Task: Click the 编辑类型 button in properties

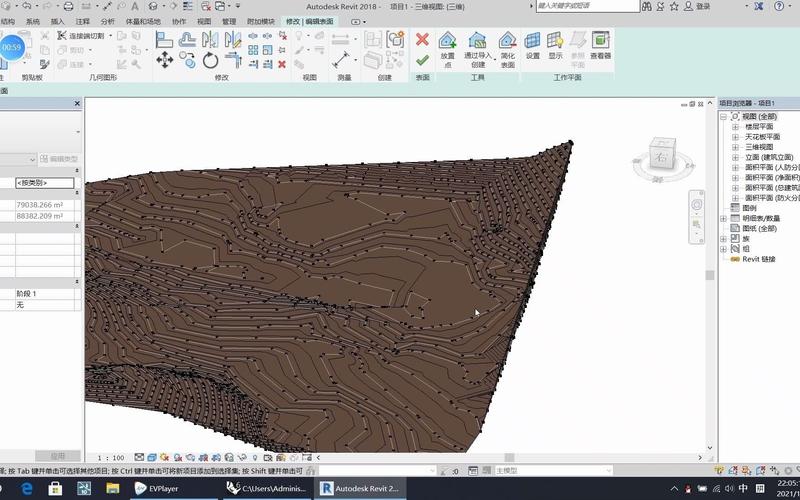Action: [59, 159]
